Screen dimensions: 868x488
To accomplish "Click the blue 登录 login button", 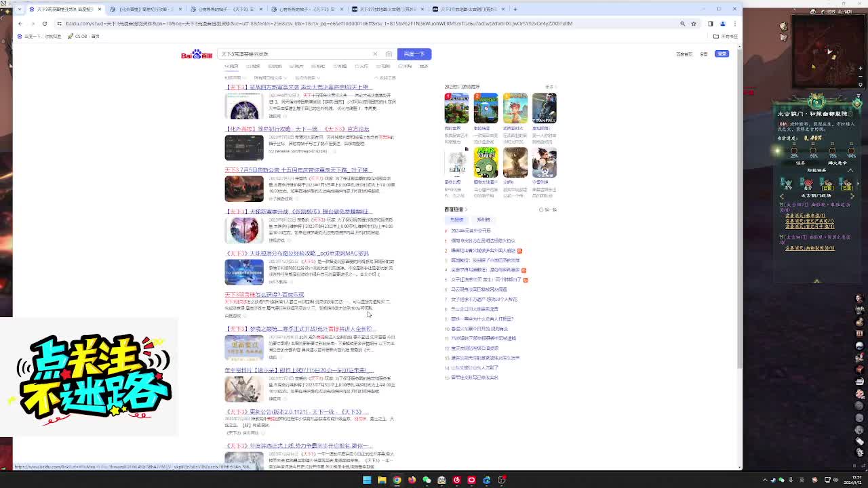I will 722,54.
